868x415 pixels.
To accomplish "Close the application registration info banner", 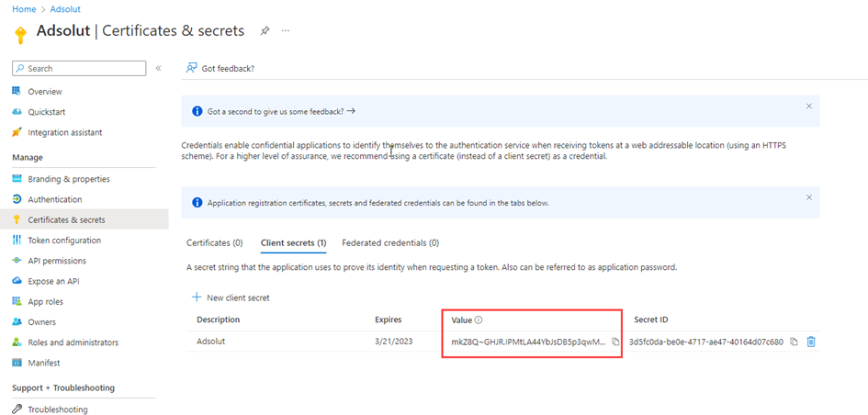I will [809, 197].
